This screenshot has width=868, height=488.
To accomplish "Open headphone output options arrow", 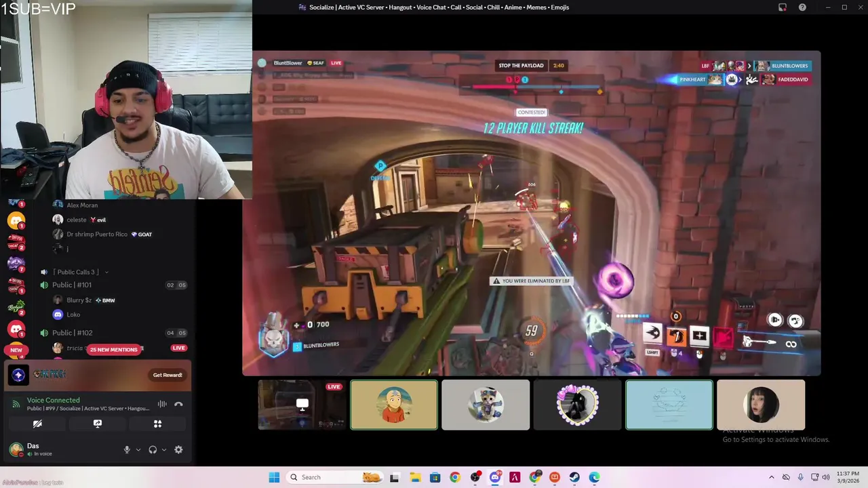I will [163, 449].
